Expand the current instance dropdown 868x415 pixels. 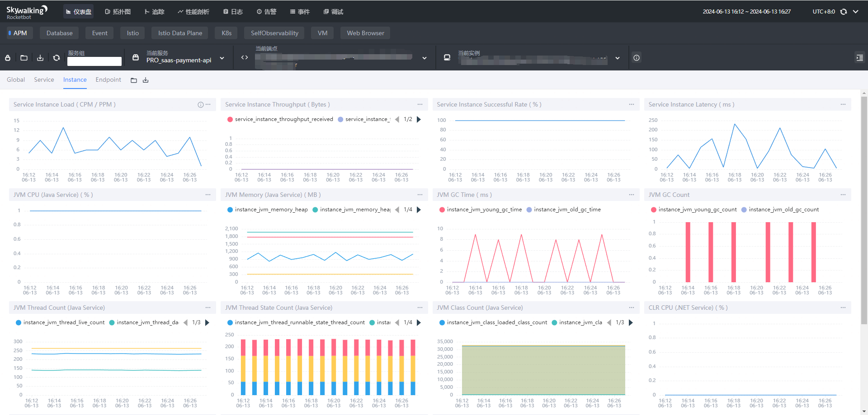coord(618,58)
